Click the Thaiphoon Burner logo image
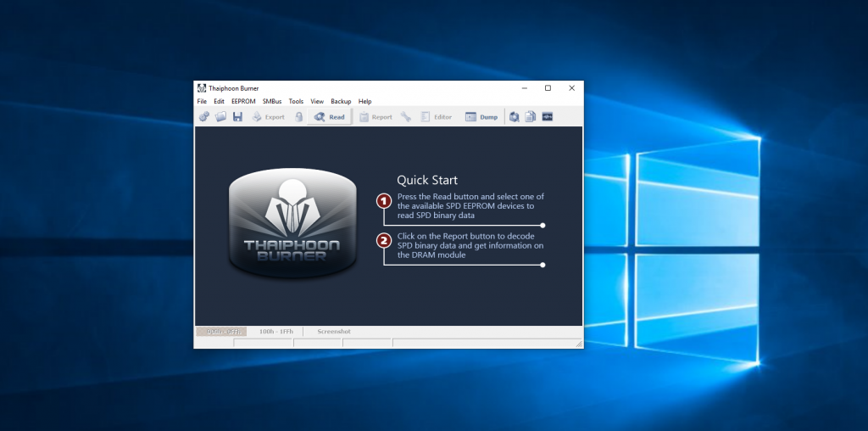 point(292,223)
